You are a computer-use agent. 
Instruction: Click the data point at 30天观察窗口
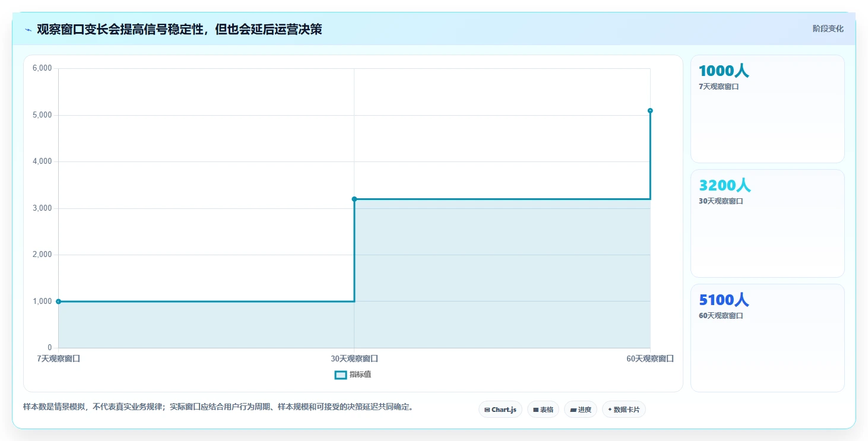354,199
